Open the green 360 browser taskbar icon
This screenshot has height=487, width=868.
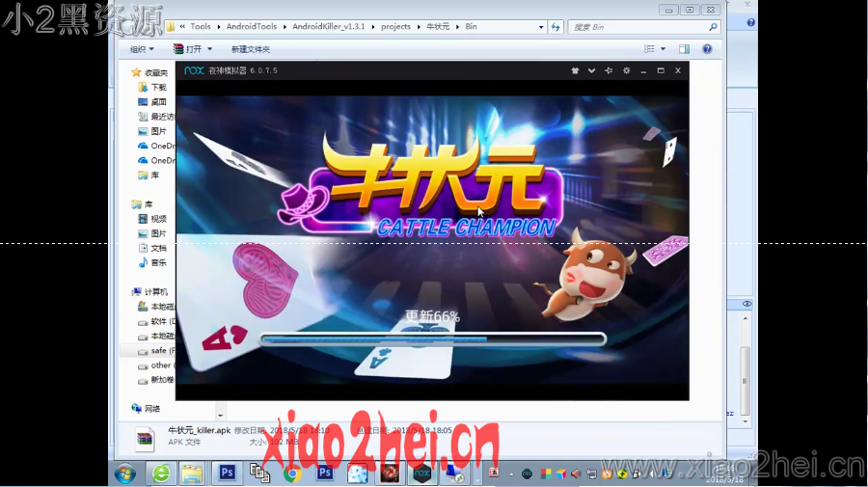(161, 473)
